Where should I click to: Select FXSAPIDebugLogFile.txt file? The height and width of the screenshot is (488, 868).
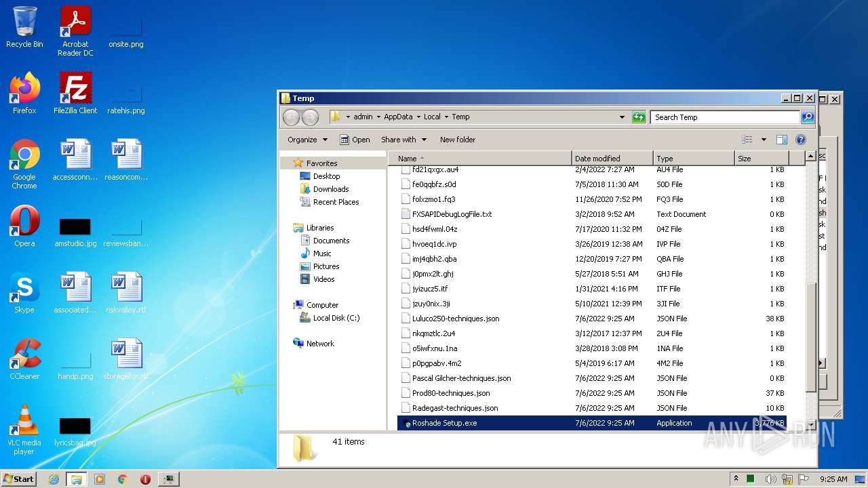pos(591,214)
